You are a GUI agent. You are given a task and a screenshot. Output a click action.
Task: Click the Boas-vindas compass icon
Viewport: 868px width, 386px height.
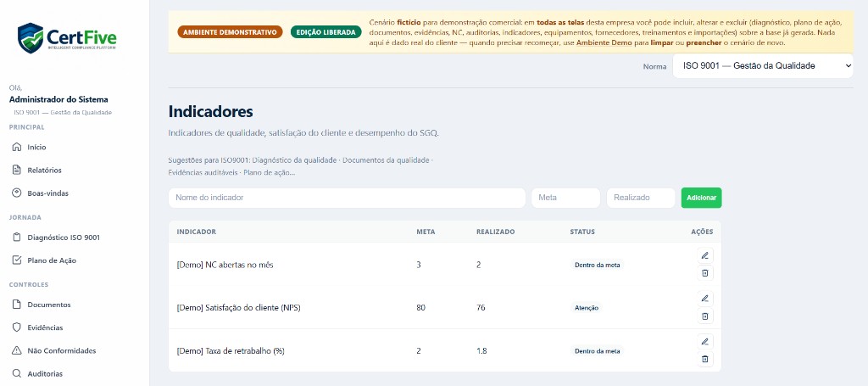(17, 193)
